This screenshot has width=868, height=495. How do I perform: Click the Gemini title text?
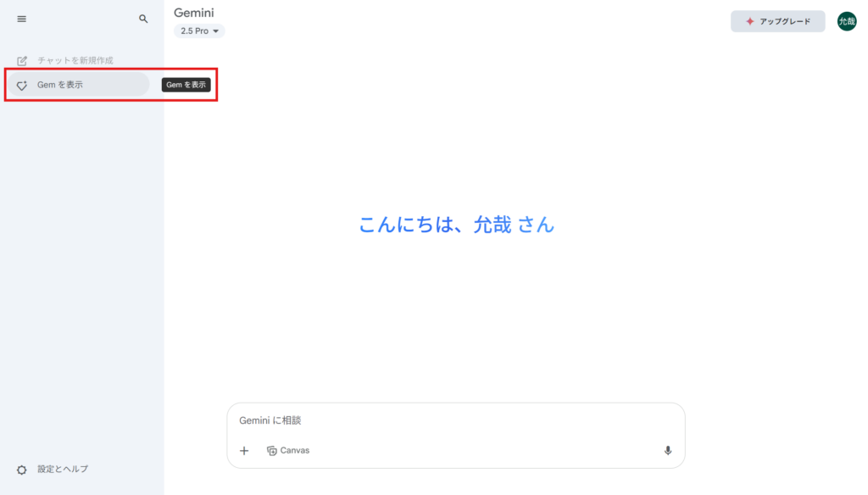coord(194,12)
